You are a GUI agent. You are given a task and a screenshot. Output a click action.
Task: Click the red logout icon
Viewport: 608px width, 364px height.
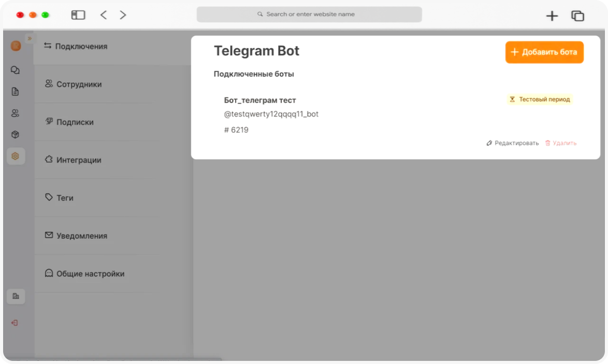tap(15, 323)
